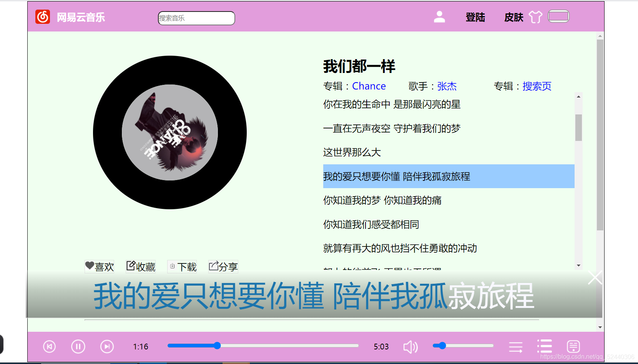Click the lyrics scrollbar up arrow
Viewport: 638px width, 364px height.
[578, 96]
